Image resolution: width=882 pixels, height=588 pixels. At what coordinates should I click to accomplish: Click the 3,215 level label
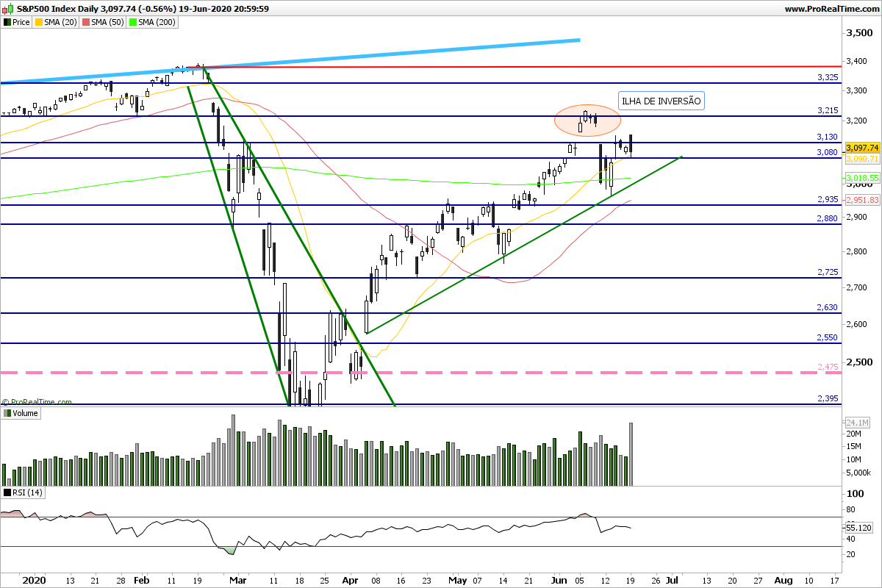click(828, 110)
